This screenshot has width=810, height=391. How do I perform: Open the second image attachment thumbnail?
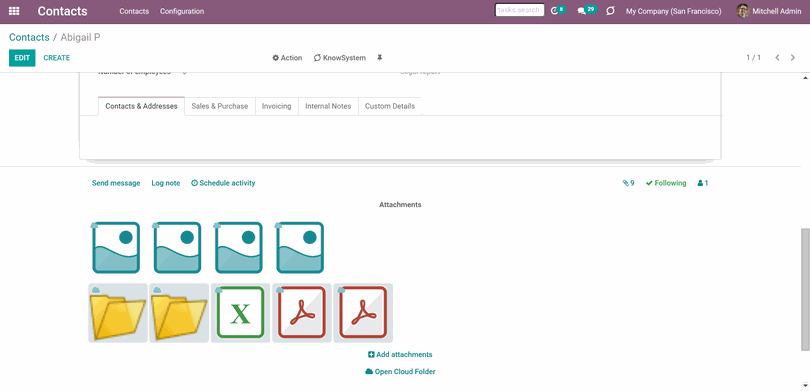[177, 247]
